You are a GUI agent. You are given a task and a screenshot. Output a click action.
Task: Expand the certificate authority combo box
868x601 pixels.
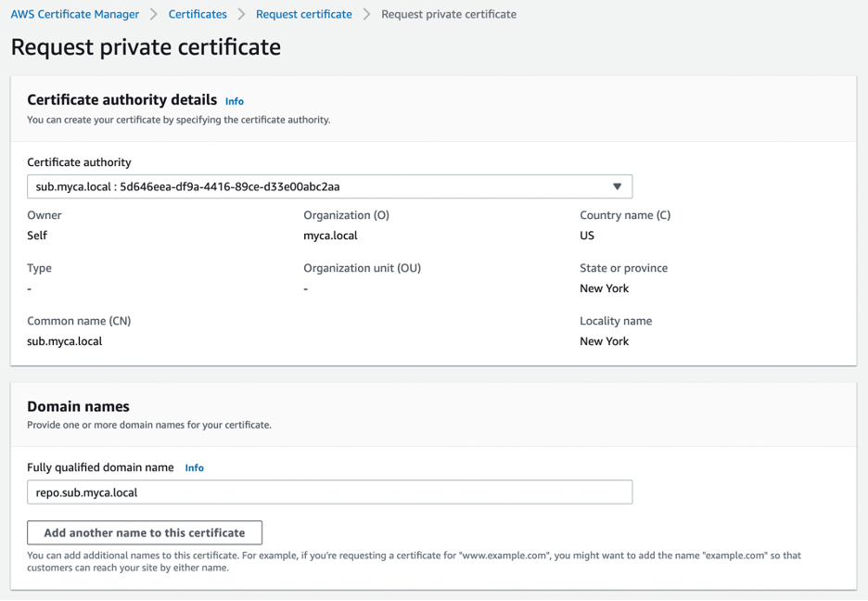(329, 186)
